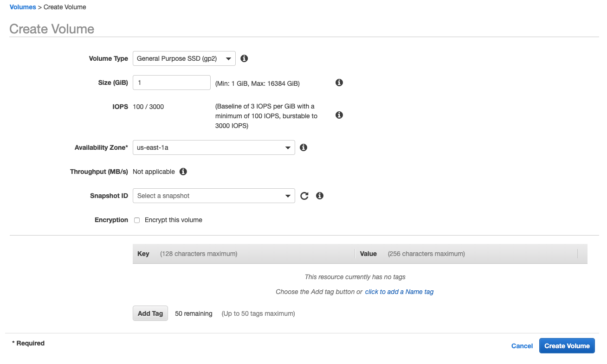Open the Select a snapshot dropdown

[213, 196]
